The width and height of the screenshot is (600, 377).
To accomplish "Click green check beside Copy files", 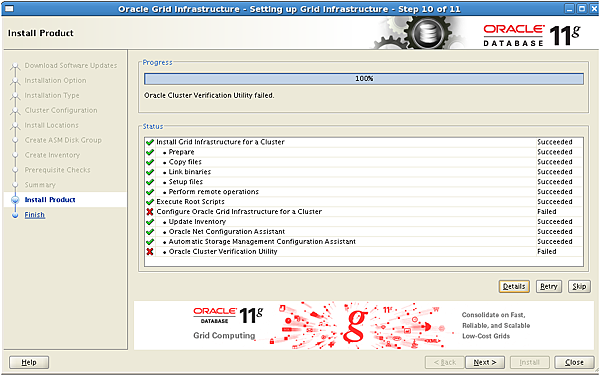I will (x=150, y=162).
